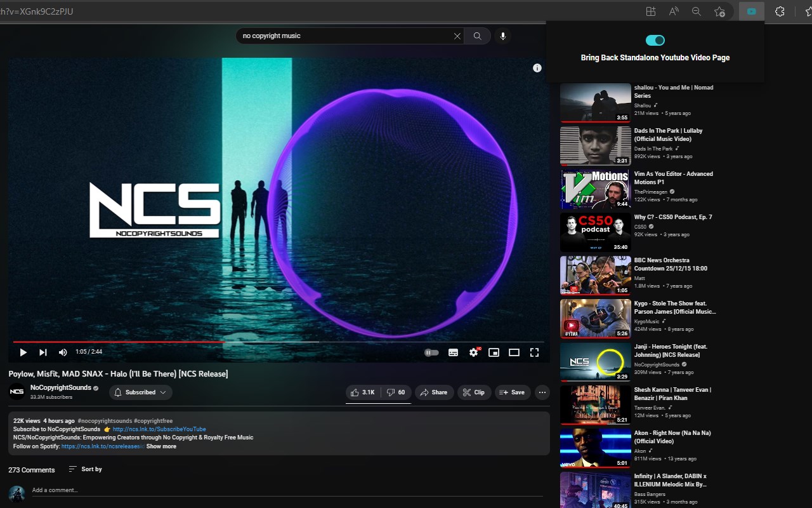Image resolution: width=812 pixels, height=508 pixels.
Task: Open the NoCopyrightSounds channel avatar
Action: coord(17,392)
